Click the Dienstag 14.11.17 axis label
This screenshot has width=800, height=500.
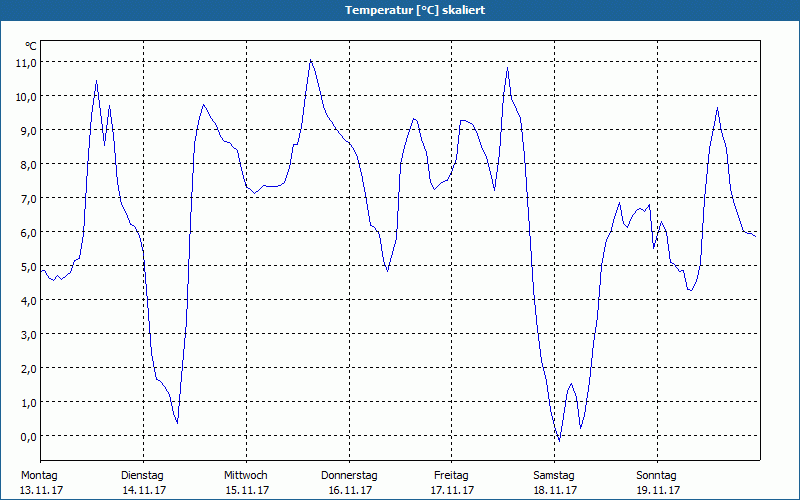coord(143,483)
